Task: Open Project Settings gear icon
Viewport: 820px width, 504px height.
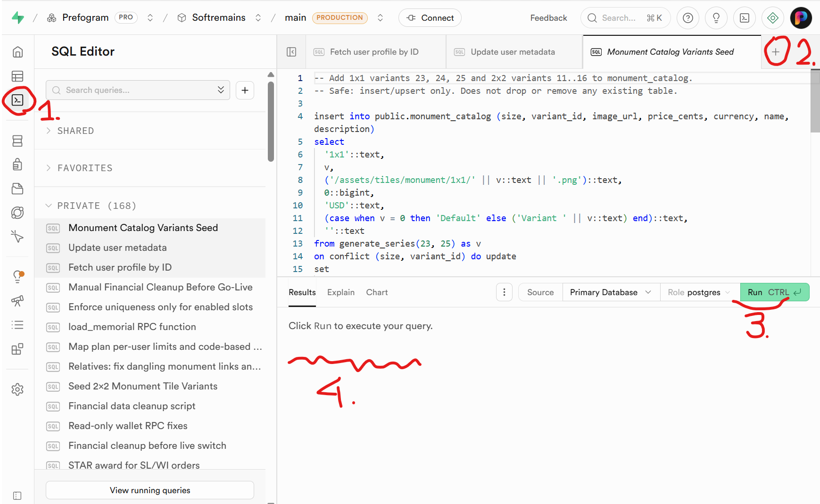Action: pos(17,389)
